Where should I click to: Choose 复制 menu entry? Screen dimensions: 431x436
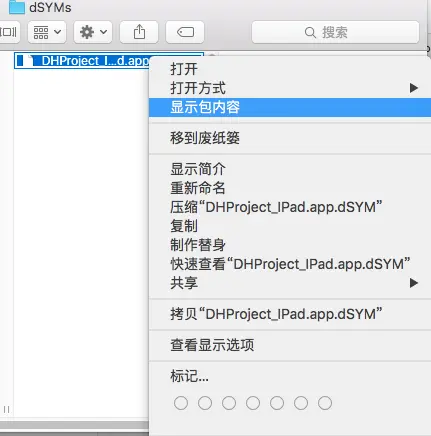(x=290, y=226)
